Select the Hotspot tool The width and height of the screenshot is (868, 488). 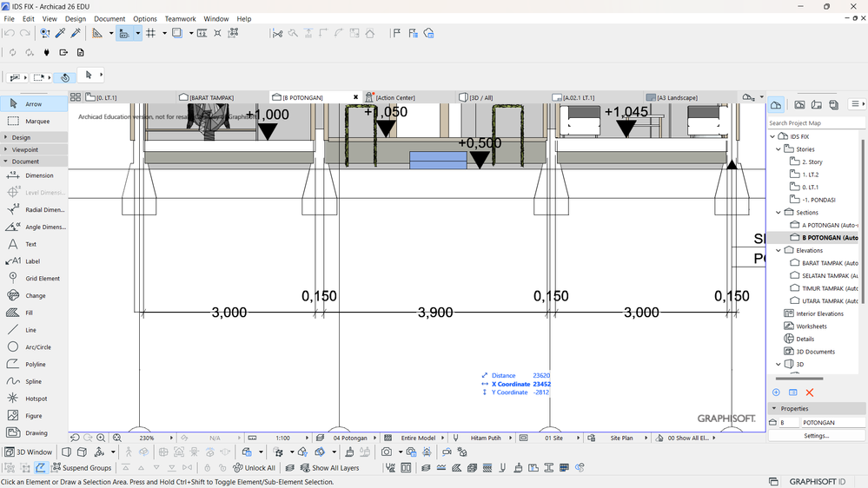click(x=35, y=399)
